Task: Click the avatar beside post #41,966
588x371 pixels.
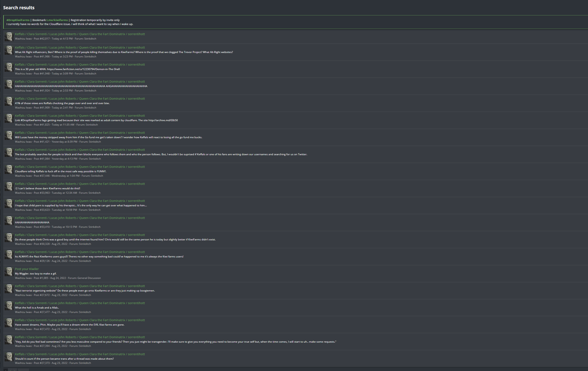Action: pos(9,50)
